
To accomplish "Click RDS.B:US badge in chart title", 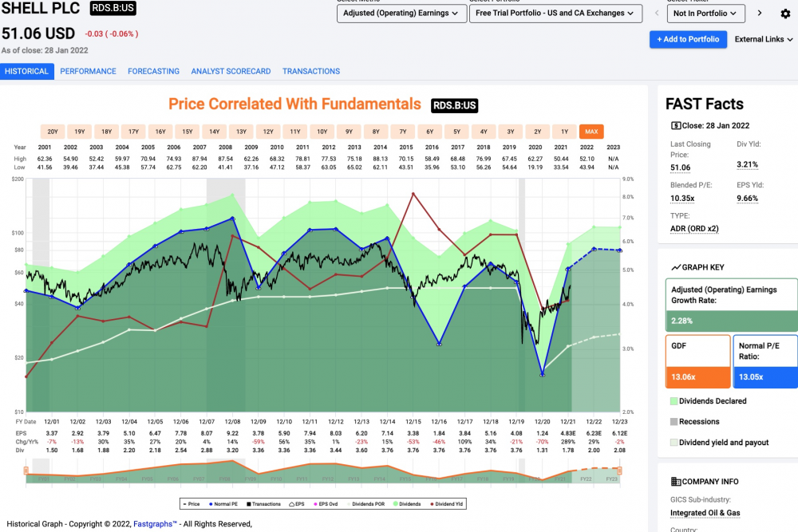I will (x=455, y=105).
